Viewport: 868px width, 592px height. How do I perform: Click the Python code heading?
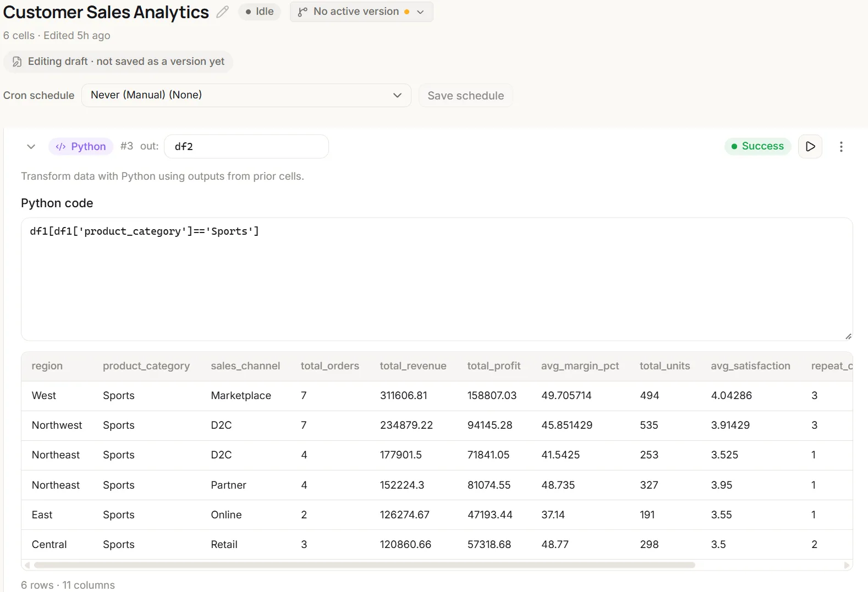(x=57, y=203)
